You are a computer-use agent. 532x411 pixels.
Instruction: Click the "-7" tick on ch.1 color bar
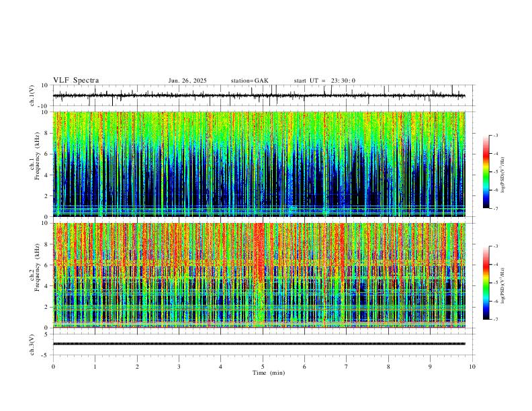tap(496, 209)
